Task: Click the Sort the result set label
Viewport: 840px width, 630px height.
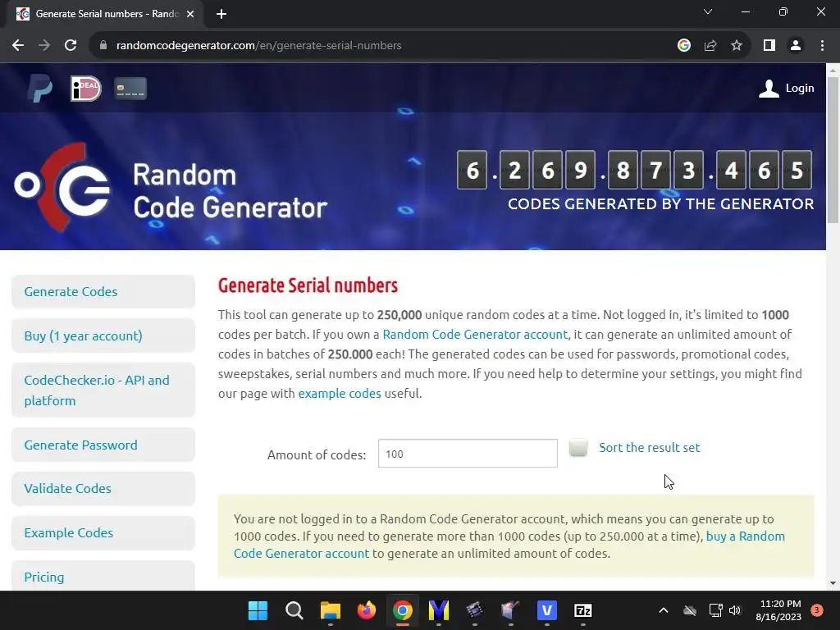Action: click(x=650, y=447)
